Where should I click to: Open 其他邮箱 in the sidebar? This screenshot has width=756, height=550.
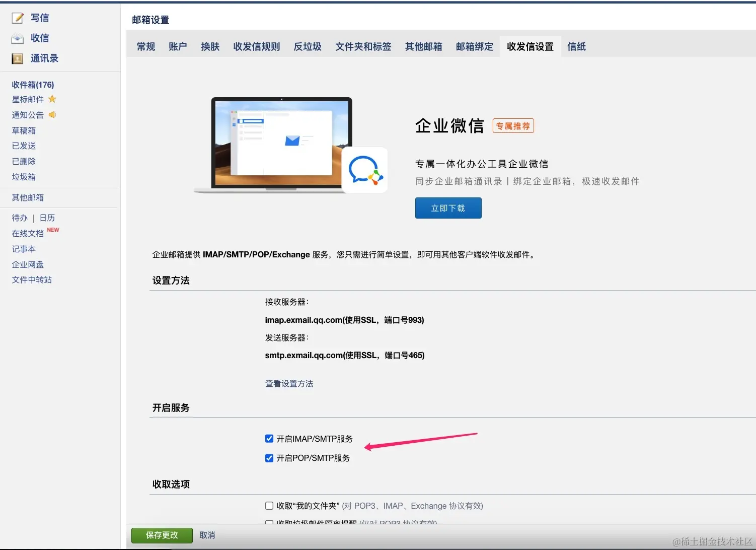point(28,197)
